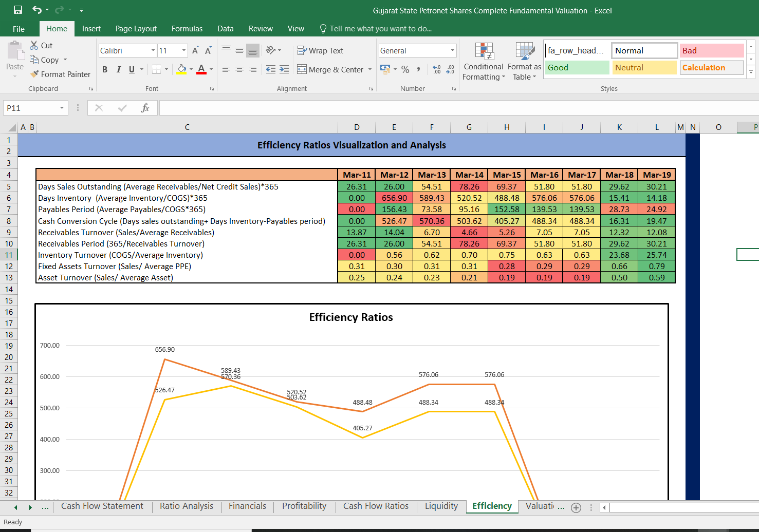Apply Comma Style format
This screenshot has width=759, height=532.
click(418, 69)
